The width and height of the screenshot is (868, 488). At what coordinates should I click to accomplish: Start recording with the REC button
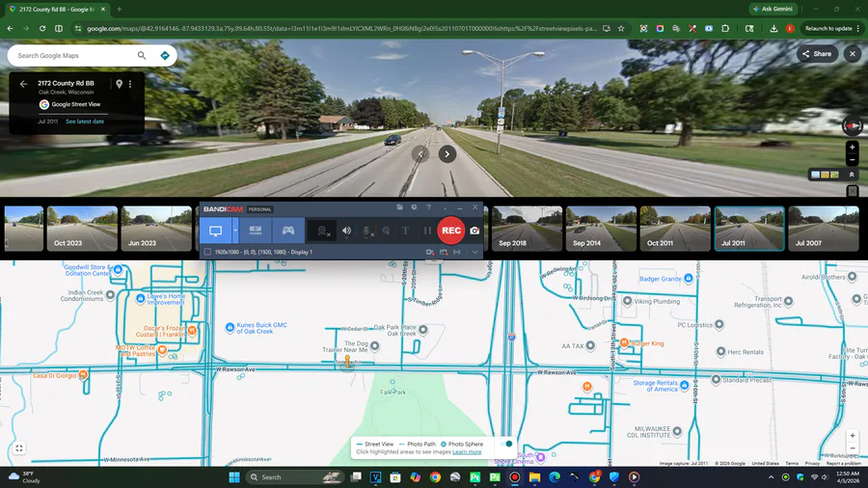[x=451, y=230]
